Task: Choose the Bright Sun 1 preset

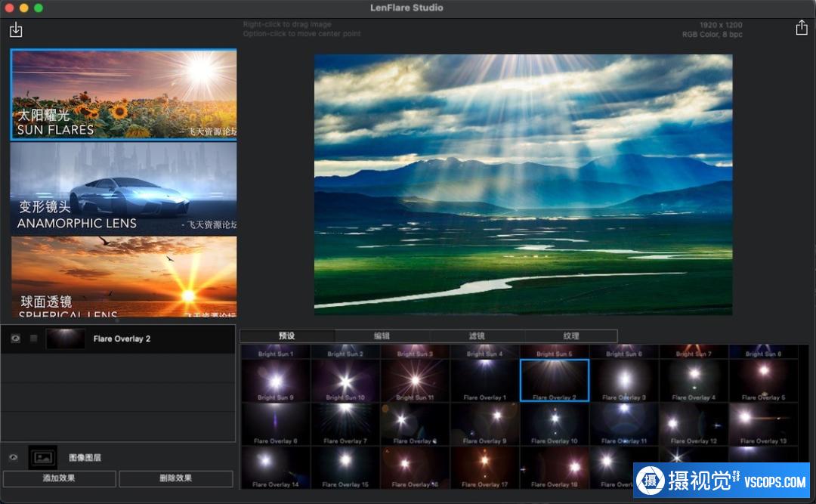Action: tap(276, 351)
